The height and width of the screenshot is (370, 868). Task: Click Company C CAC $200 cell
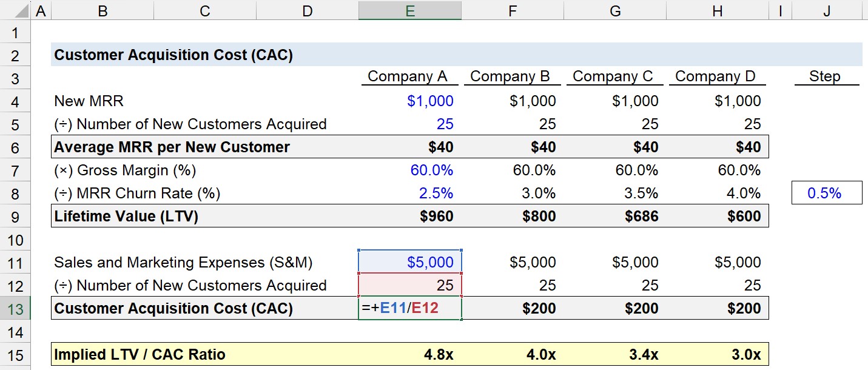point(615,309)
